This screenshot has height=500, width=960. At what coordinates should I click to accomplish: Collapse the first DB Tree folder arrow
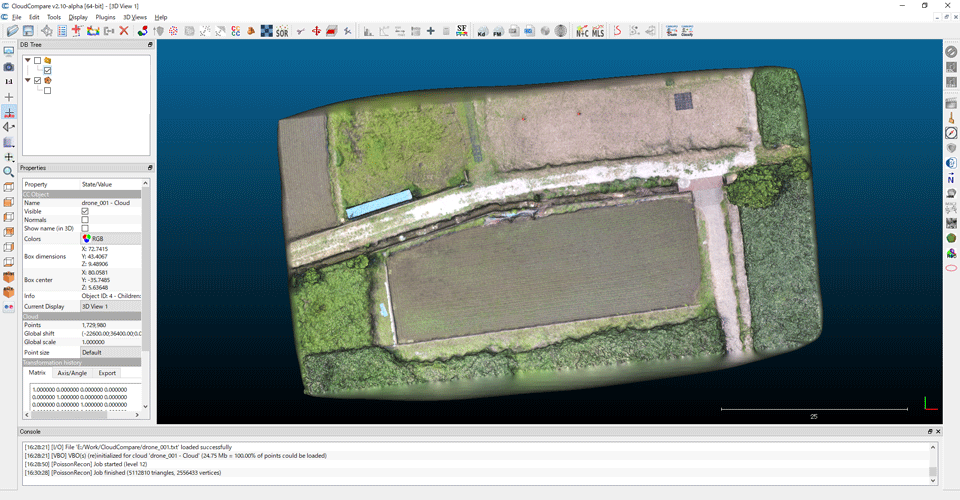pos(28,61)
